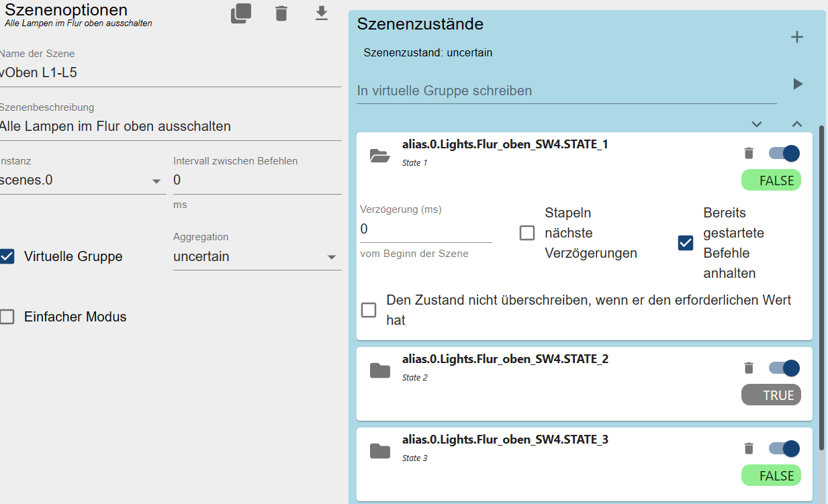This screenshot has height=504, width=828.
Task: Enable the Einfacher Modus checkbox
Action: click(x=7, y=317)
